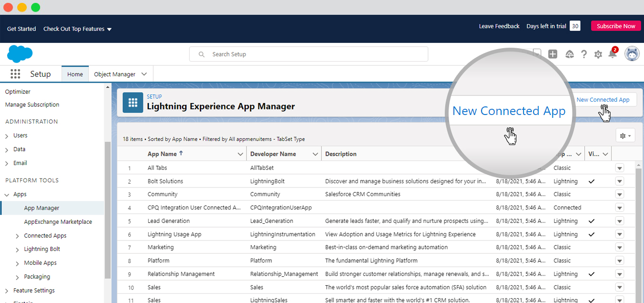Open row actions for Community
The width and height of the screenshot is (644, 303).
pos(620,194)
